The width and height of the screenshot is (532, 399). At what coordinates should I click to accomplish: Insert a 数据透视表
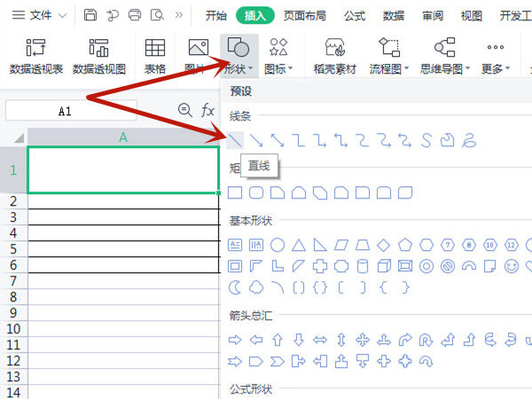36,57
